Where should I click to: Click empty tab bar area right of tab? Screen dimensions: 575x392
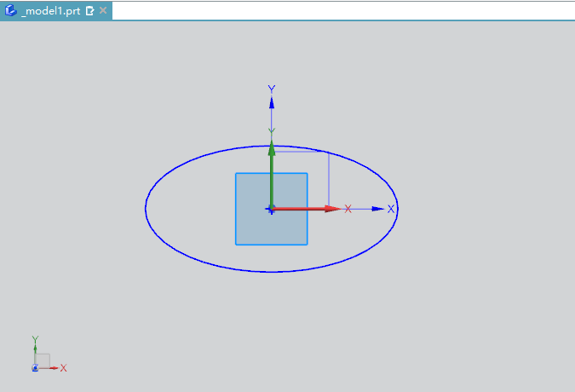tap(341, 10)
